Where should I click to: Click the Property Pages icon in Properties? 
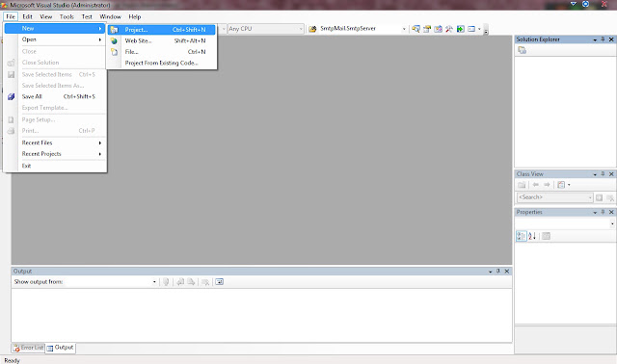(547, 236)
